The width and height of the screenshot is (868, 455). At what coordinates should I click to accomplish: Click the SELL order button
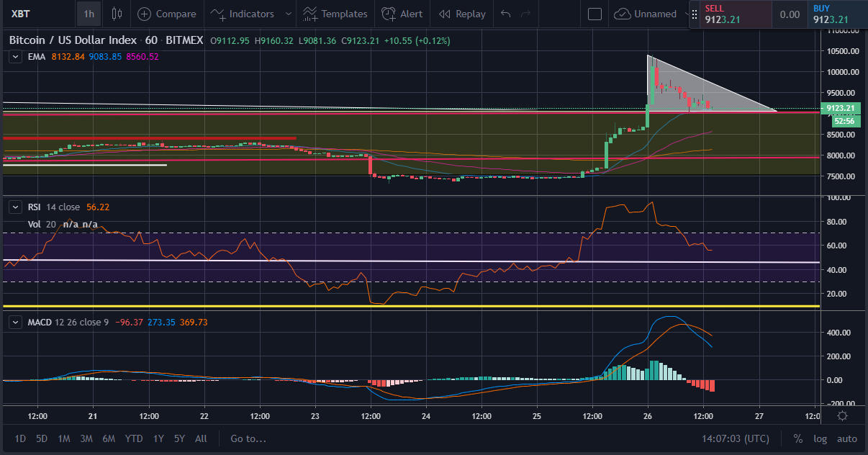pos(729,14)
